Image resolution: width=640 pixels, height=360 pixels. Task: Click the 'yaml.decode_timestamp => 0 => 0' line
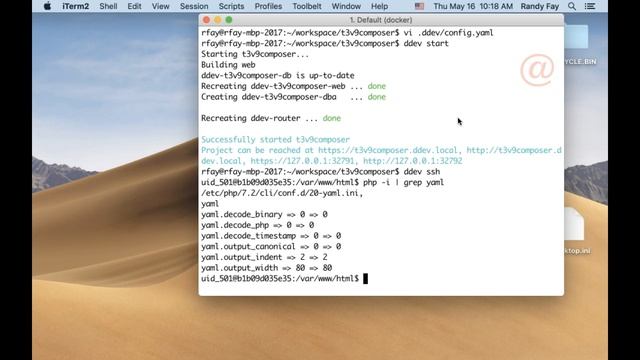(271, 236)
